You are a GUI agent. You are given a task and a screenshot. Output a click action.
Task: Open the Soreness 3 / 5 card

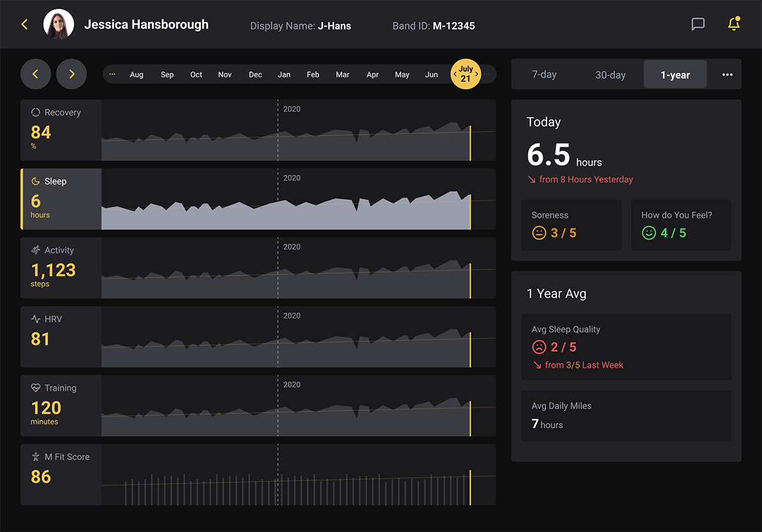click(571, 225)
